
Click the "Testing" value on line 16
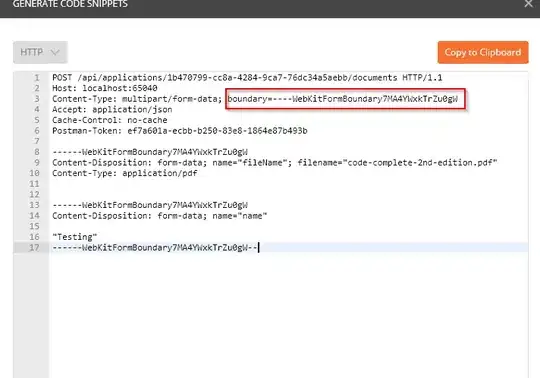[x=74, y=237]
